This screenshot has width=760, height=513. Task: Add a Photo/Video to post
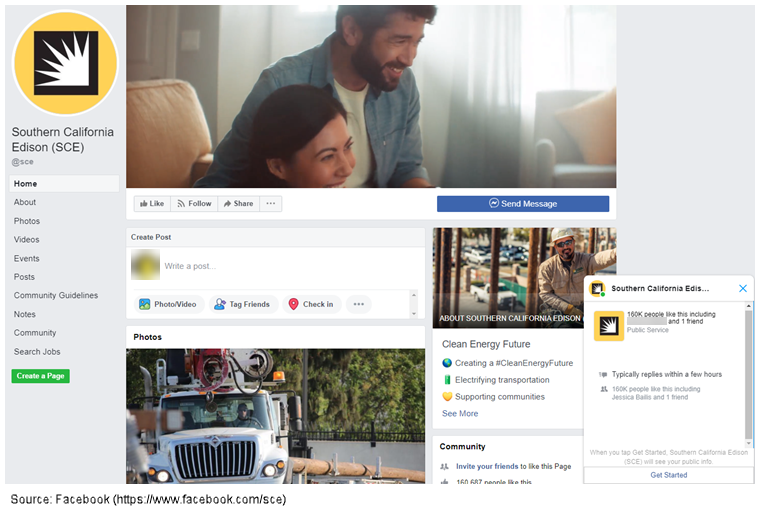(x=169, y=304)
